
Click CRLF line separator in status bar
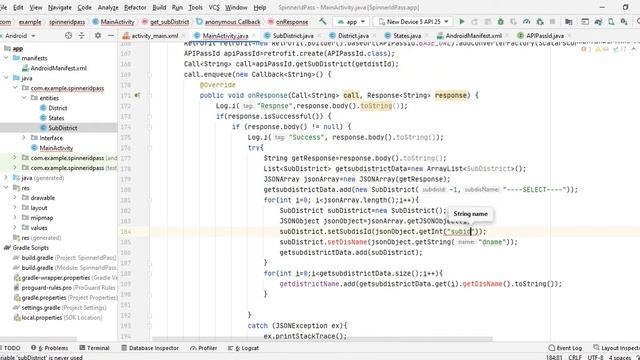575,357
